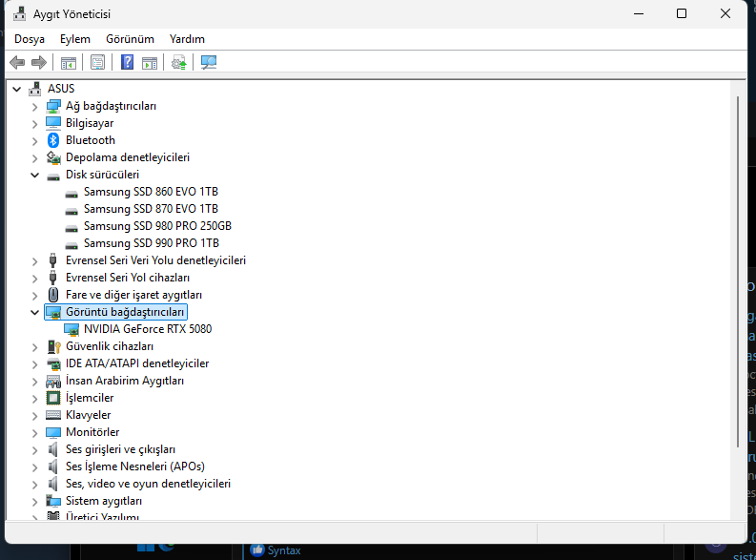This screenshot has height=560, width=756.
Task: Click the blue Help question mark icon
Action: [127, 62]
